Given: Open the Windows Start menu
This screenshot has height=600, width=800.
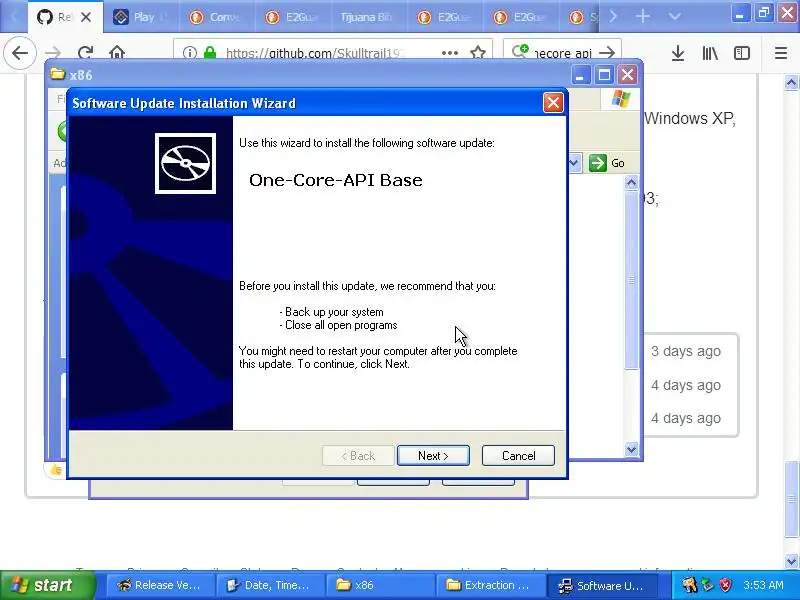Looking at the screenshot, I should point(47,585).
